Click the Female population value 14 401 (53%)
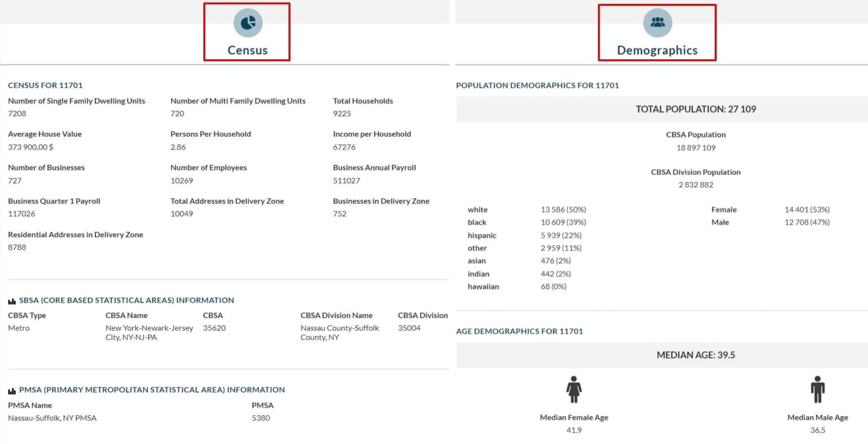 coord(807,210)
